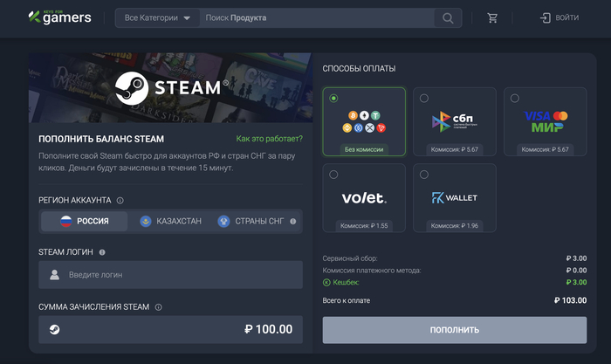Open the Как это работает? link

coord(270,139)
